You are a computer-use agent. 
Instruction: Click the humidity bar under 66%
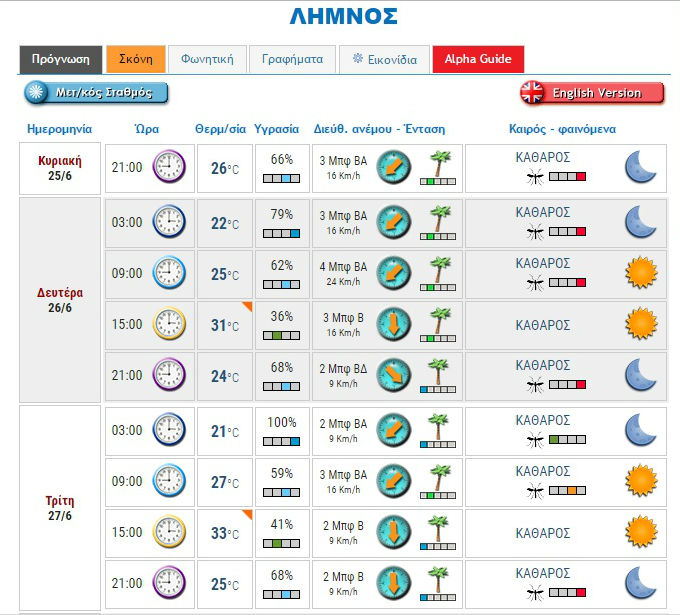(281, 178)
